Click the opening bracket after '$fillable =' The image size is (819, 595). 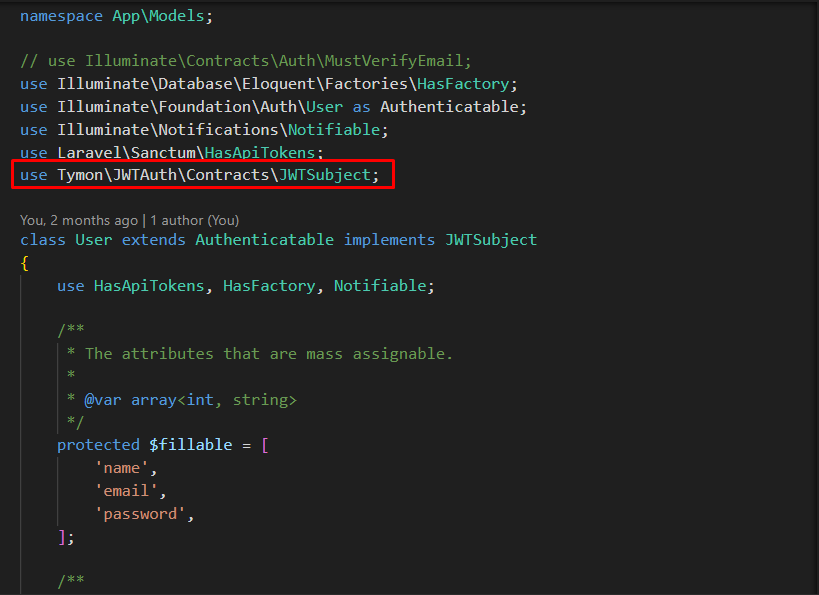click(265, 445)
